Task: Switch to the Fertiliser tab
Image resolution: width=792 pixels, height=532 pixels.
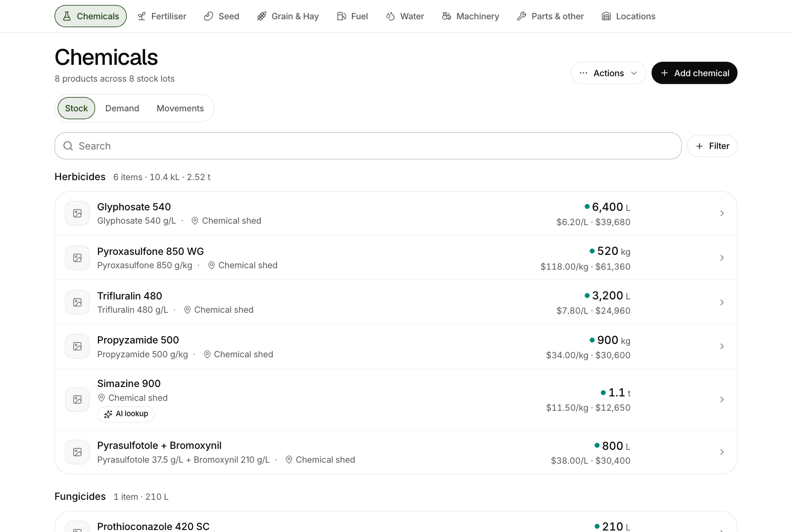Action: pos(162,16)
